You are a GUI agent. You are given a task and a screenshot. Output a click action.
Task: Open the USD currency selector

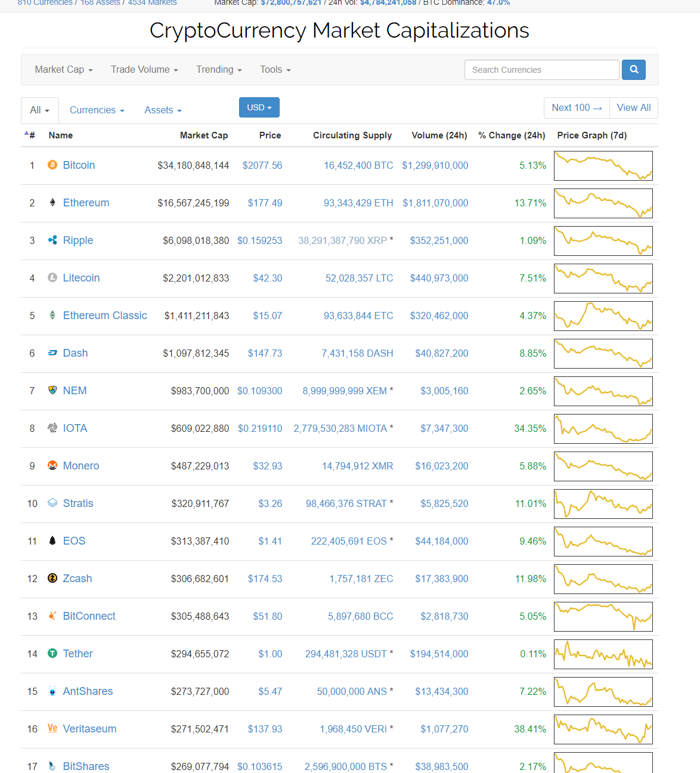coord(259,107)
